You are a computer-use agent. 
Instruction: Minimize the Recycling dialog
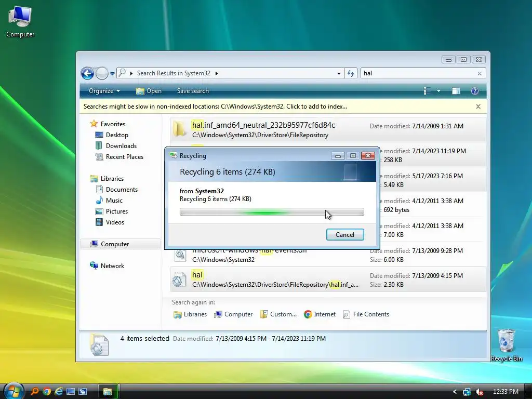pos(338,155)
